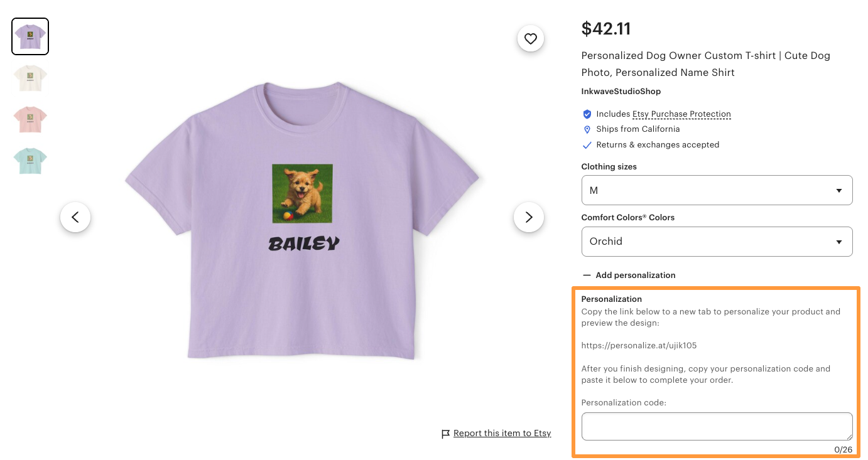The width and height of the screenshot is (868, 460).
Task: Click the product title text
Action: pos(706,63)
